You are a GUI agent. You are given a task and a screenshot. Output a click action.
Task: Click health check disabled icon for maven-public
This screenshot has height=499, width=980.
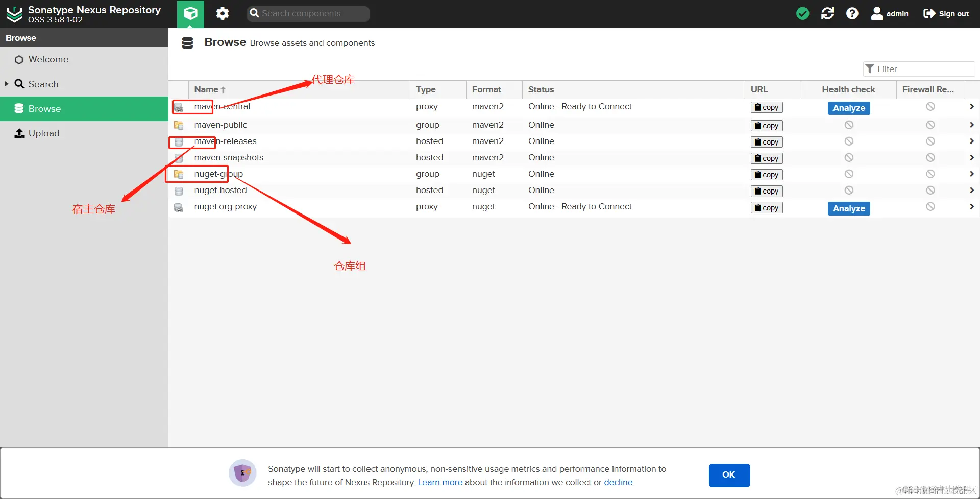point(849,125)
